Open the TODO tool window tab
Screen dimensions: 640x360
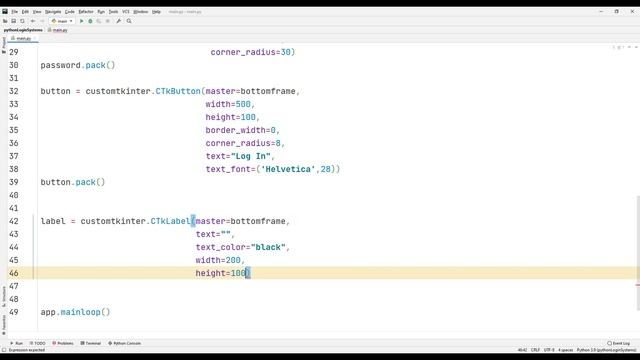[37, 343]
